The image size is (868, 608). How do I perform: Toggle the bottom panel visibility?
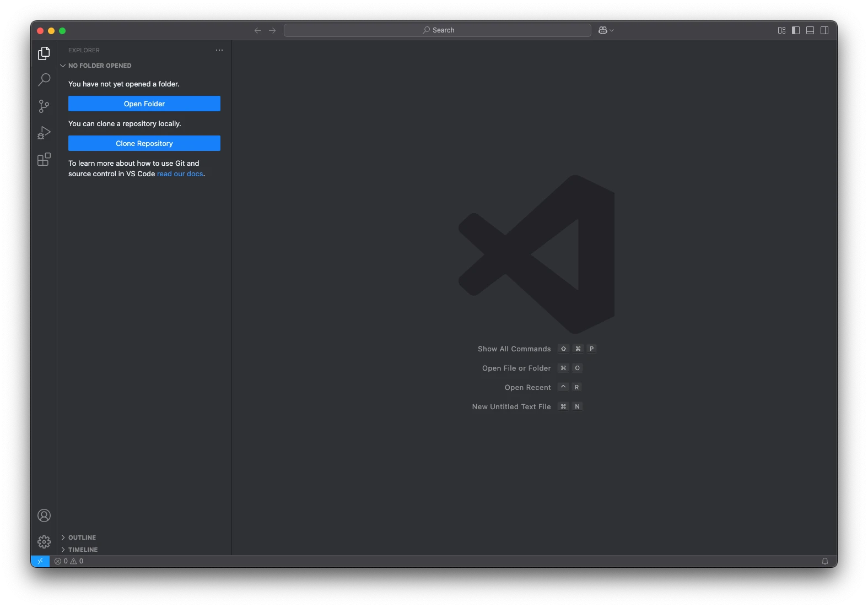(810, 30)
